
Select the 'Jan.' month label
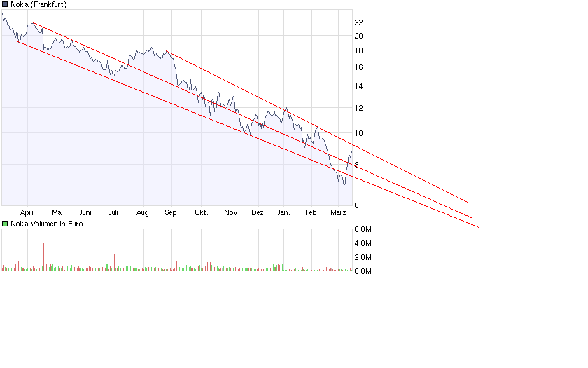point(283,212)
